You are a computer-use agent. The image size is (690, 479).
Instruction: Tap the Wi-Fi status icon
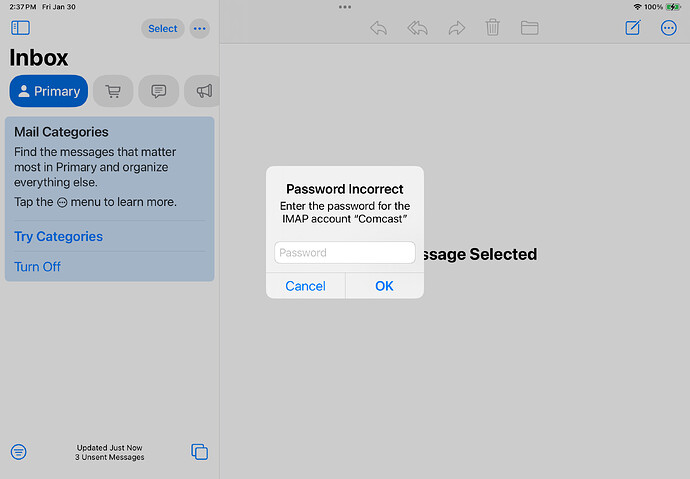(637, 7)
